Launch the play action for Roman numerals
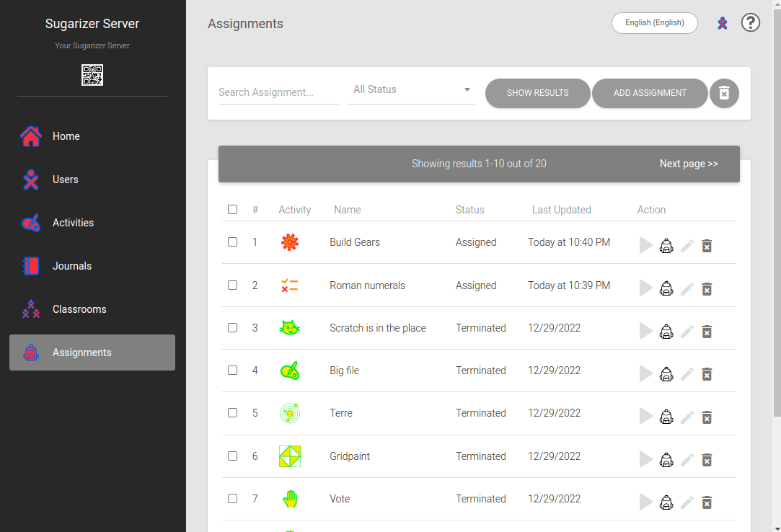Image resolution: width=781 pixels, height=532 pixels. (646, 288)
